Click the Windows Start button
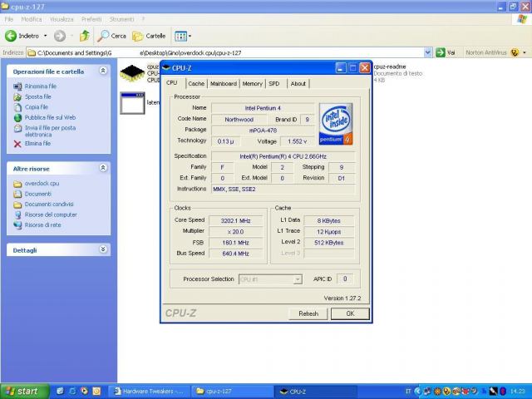The width and height of the screenshot is (532, 399). (24, 392)
